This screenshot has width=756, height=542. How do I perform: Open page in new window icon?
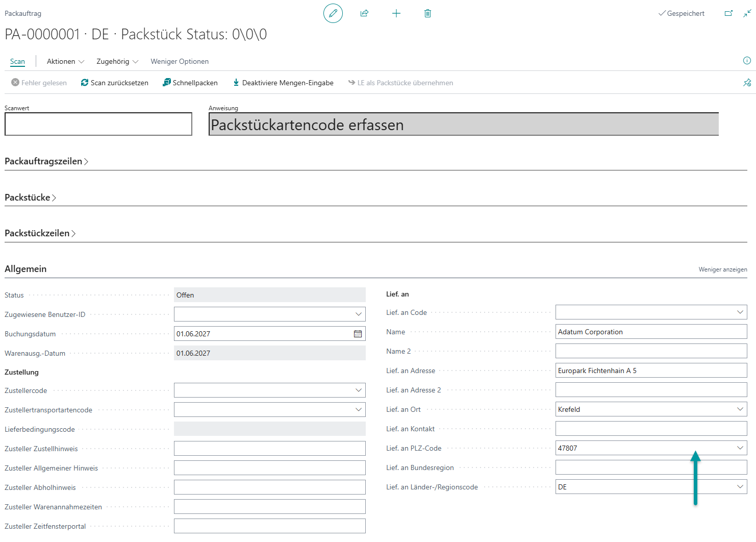[728, 13]
